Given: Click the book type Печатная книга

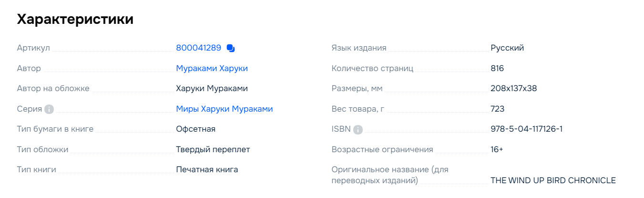Looking at the screenshot, I should pos(207,169).
